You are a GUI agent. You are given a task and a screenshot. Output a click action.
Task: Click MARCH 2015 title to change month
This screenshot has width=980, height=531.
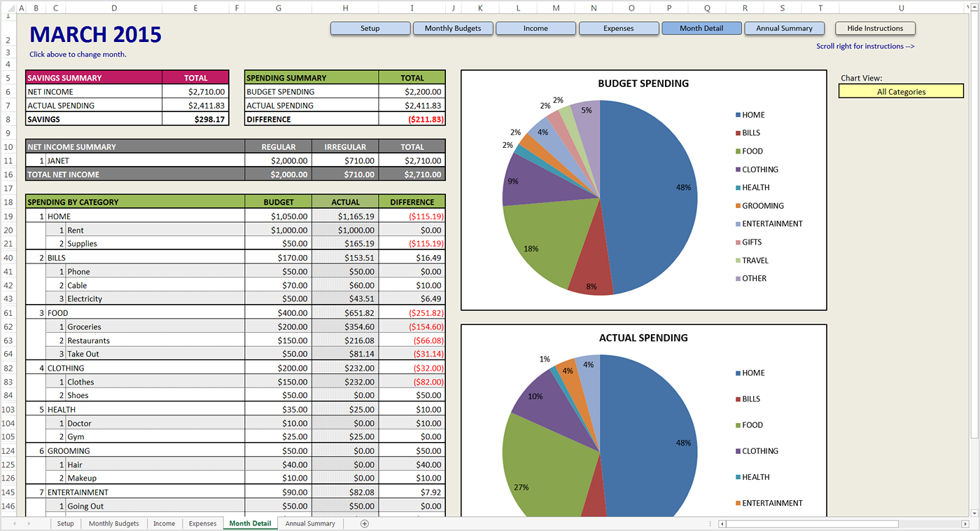pos(95,34)
